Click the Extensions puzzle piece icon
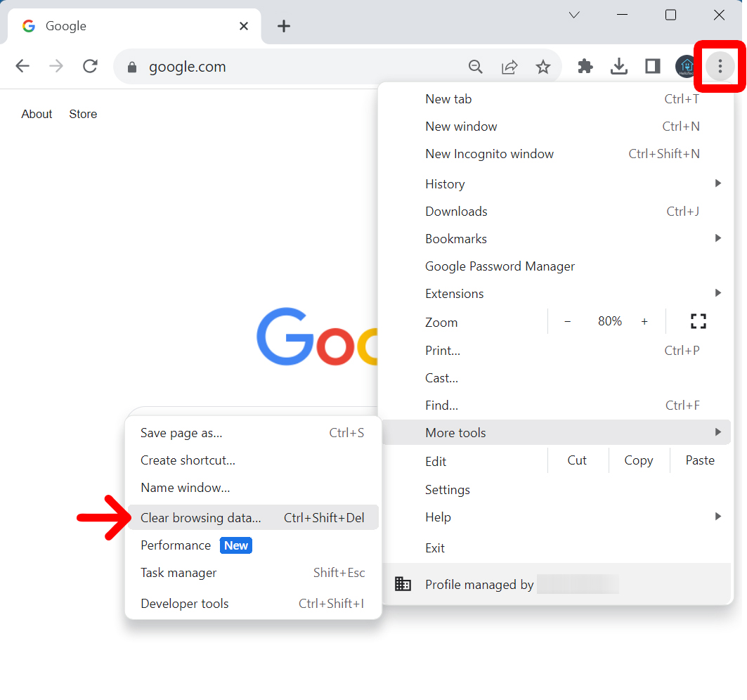This screenshot has width=747, height=700. [585, 65]
